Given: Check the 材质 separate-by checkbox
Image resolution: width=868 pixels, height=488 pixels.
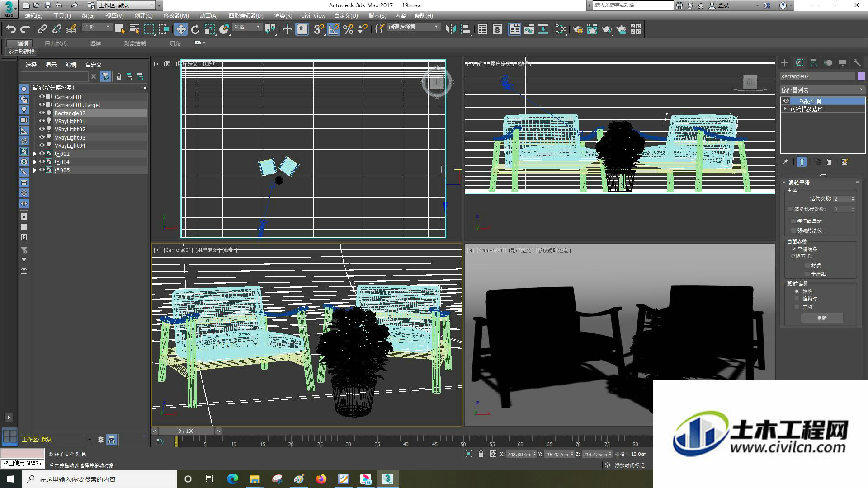Looking at the screenshot, I should [x=807, y=266].
